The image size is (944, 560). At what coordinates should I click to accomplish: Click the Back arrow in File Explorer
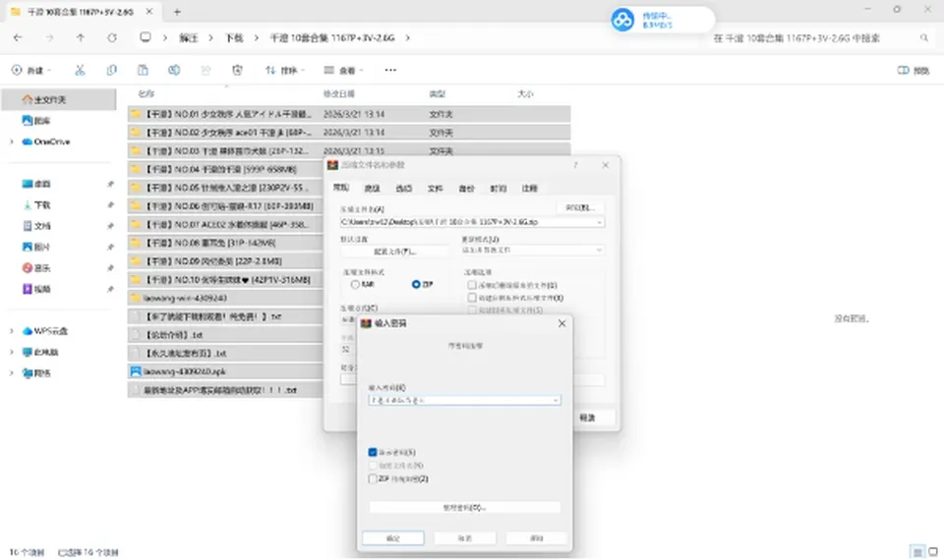click(x=18, y=37)
